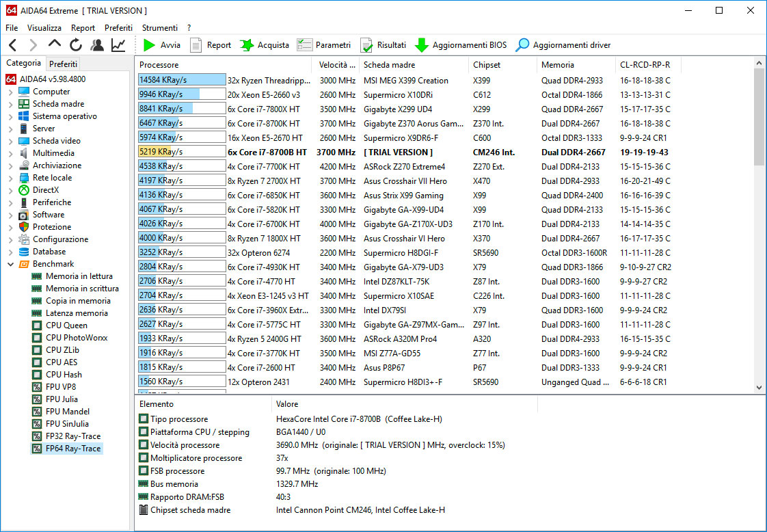Select Protezione shield icon

[23, 226]
